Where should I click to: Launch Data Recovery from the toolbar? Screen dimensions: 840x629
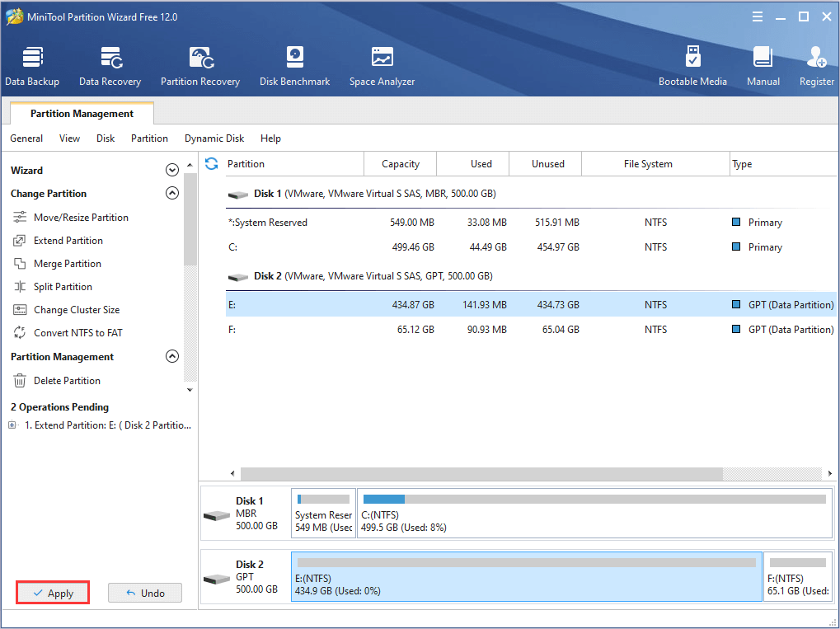(110, 67)
